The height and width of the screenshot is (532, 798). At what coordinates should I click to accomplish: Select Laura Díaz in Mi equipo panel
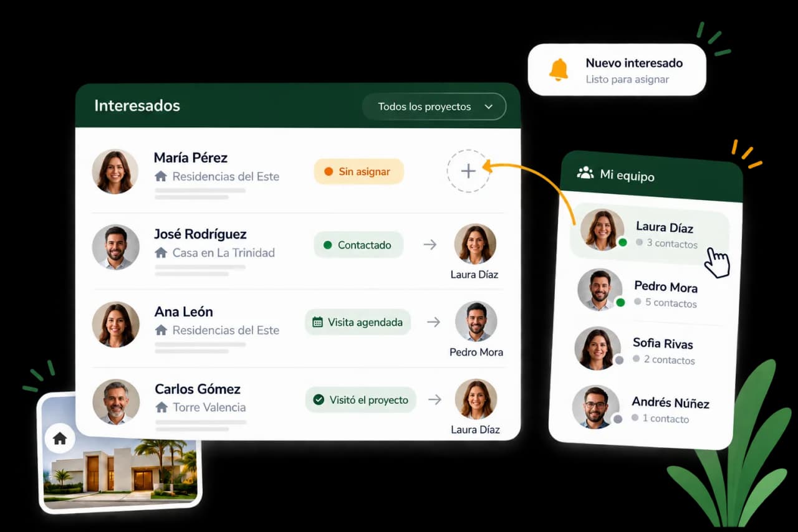[x=650, y=234]
